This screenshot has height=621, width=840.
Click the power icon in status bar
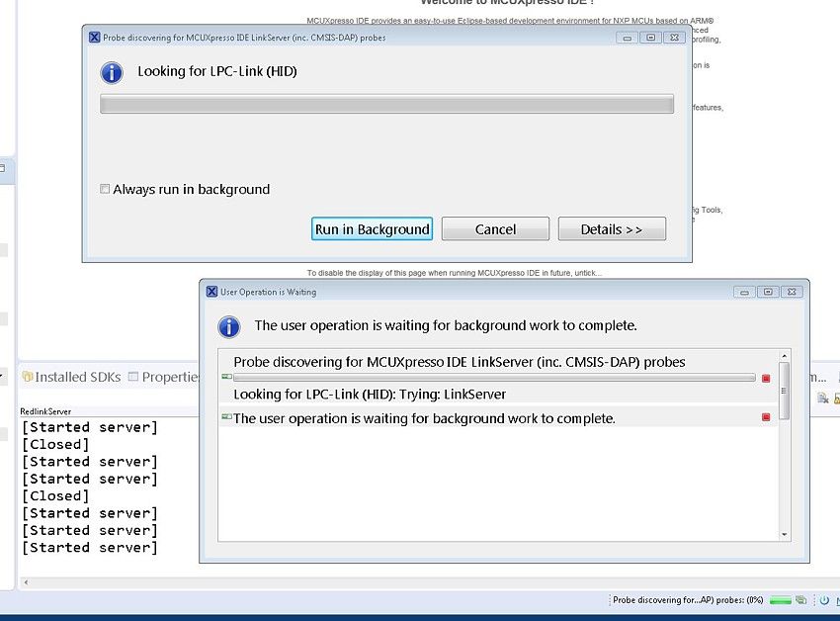click(x=824, y=600)
